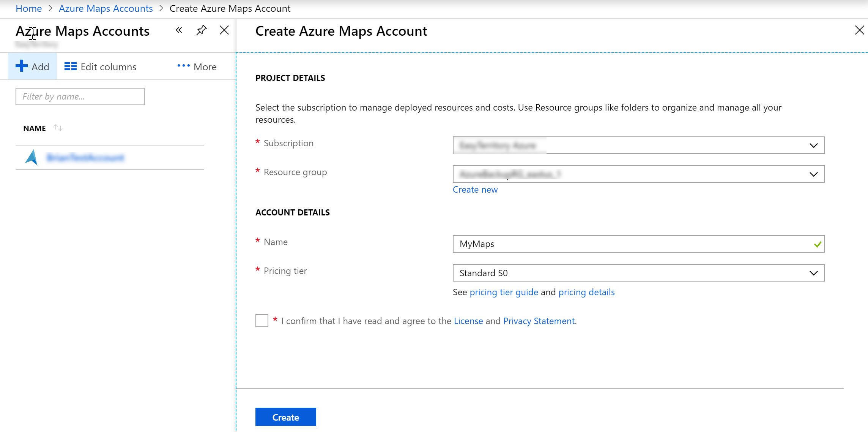Close the Azure Maps Accounts blade
The image size is (868, 432).
click(224, 30)
